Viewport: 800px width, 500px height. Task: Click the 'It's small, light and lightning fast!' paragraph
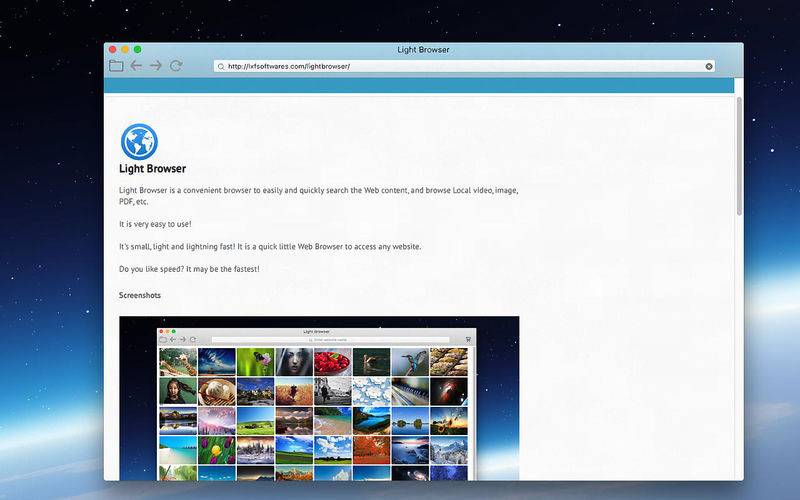coord(270,246)
